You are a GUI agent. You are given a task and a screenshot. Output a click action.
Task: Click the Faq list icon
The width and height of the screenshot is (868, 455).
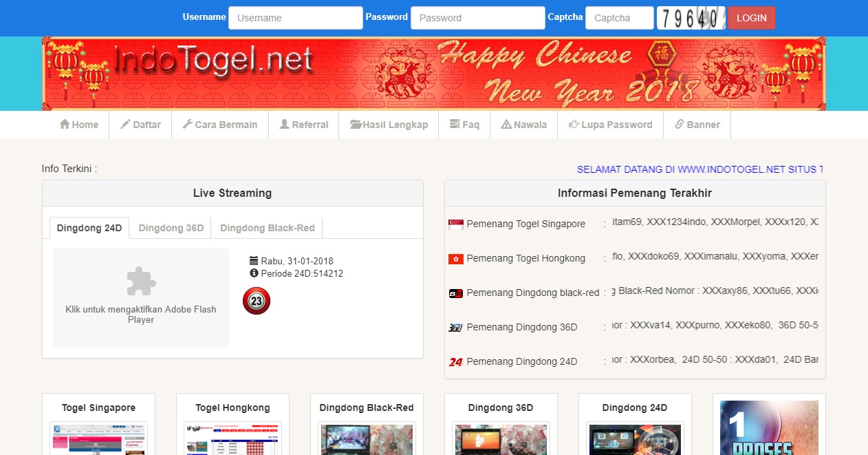[x=455, y=125]
